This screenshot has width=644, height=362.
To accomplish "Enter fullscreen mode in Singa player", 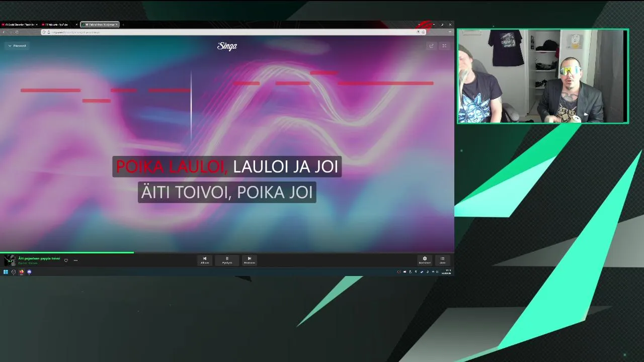I will [x=444, y=46].
